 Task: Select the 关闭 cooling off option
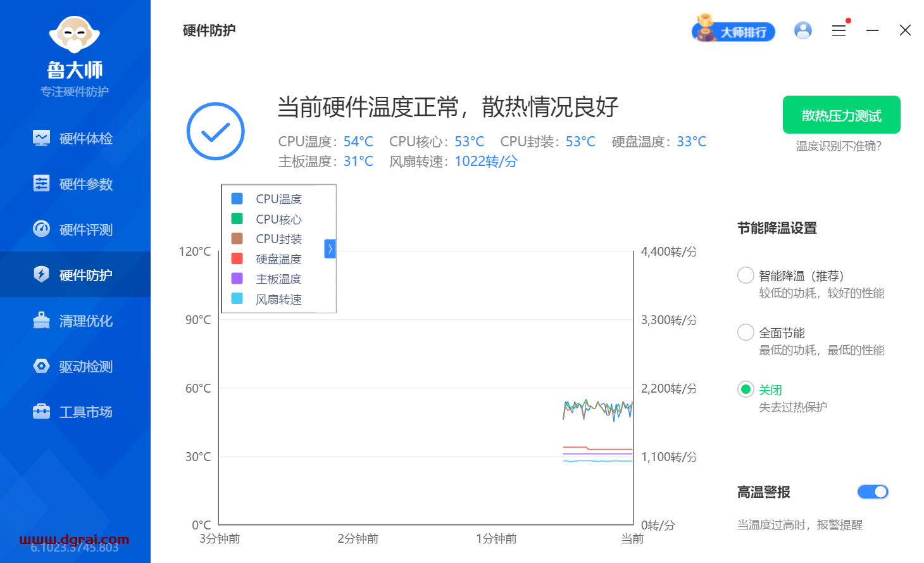[745, 389]
